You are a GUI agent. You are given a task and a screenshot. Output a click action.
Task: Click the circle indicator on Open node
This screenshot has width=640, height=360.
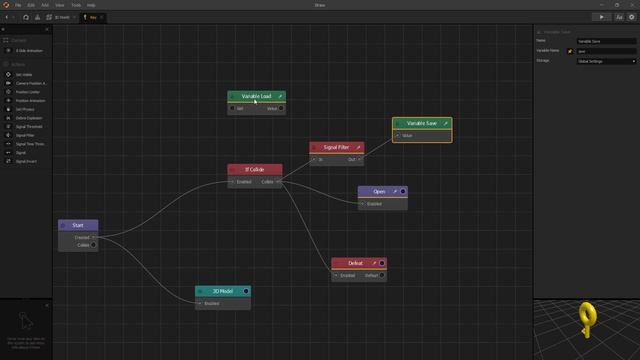[x=403, y=191]
